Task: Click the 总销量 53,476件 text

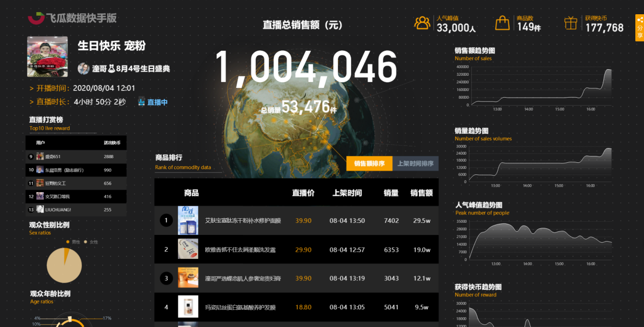Action: [x=298, y=107]
